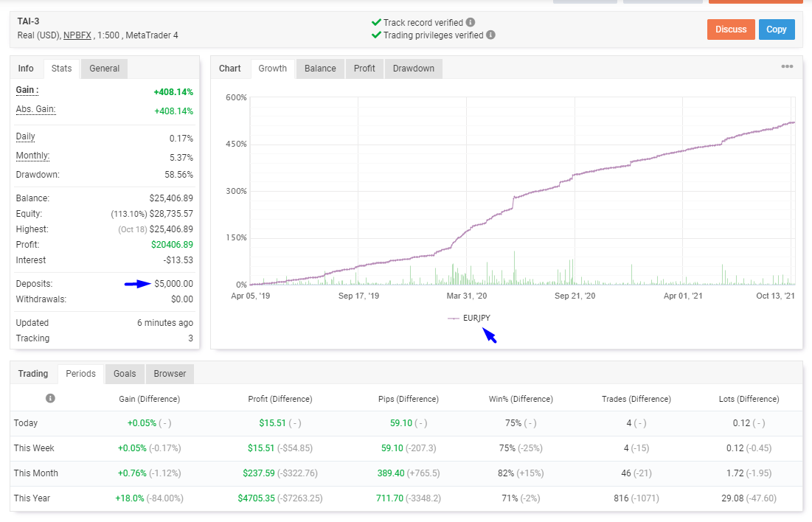Select the Growth chart tab
Screen dimensions: 812x522
pos(272,69)
